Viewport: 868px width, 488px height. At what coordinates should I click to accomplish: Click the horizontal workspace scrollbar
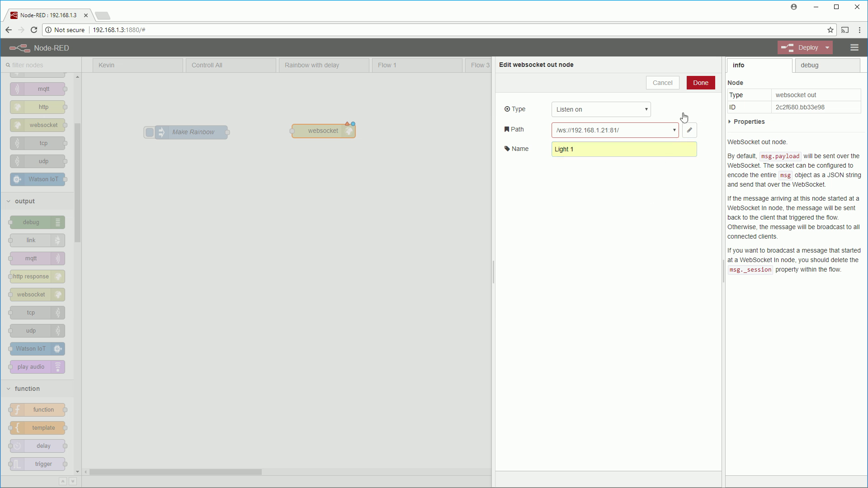point(175,472)
